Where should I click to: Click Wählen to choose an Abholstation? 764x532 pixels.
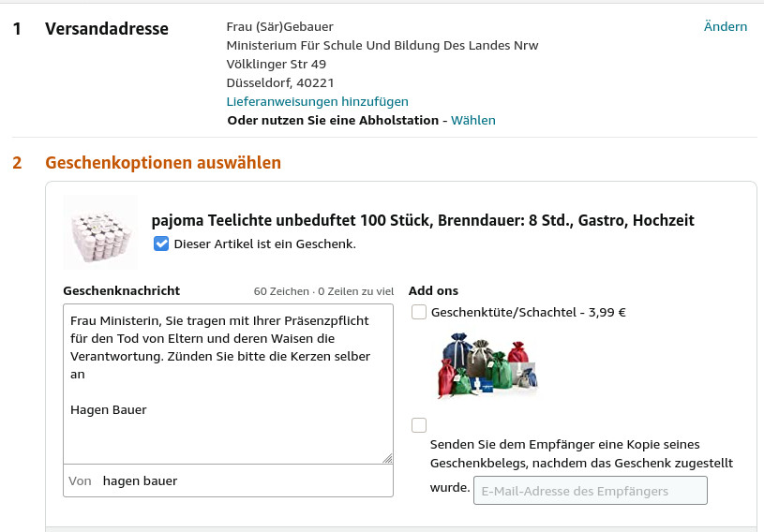tap(472, 120)
